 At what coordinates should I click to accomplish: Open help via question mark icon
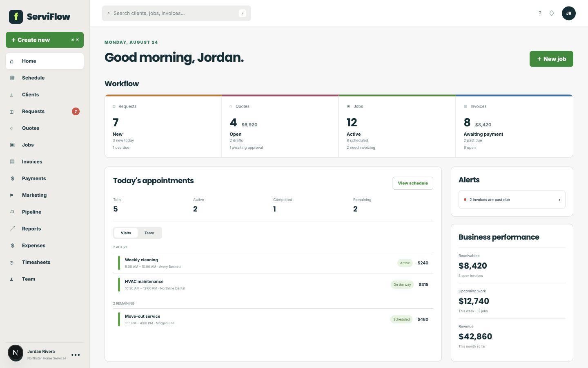(x=540, y=13)
